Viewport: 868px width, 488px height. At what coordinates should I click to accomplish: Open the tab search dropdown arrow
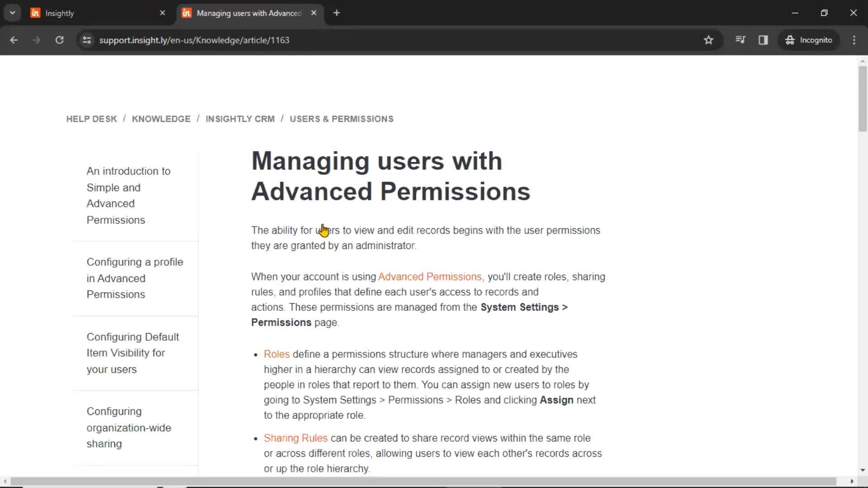pos(12,13)
